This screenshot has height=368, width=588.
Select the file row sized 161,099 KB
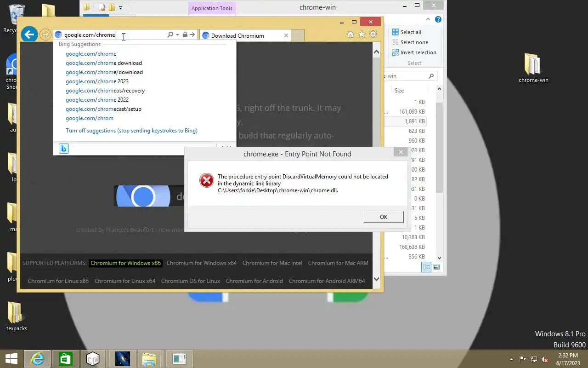[x=405, y=112]
